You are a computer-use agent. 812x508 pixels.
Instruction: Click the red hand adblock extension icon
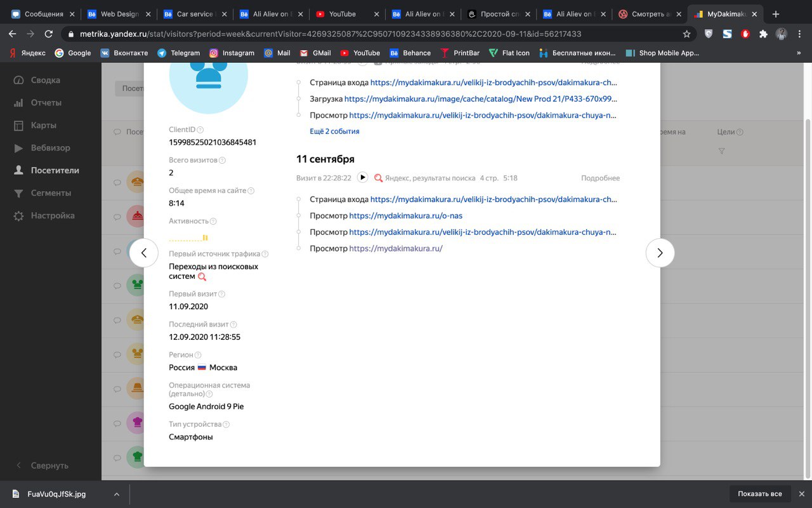(x=745, y=34)
